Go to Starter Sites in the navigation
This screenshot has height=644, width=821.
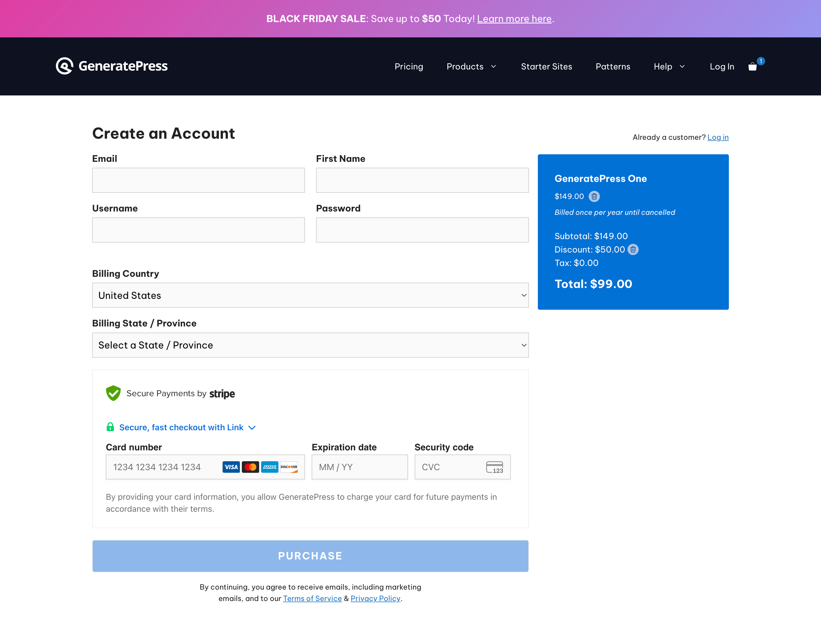tap(546, 66)
